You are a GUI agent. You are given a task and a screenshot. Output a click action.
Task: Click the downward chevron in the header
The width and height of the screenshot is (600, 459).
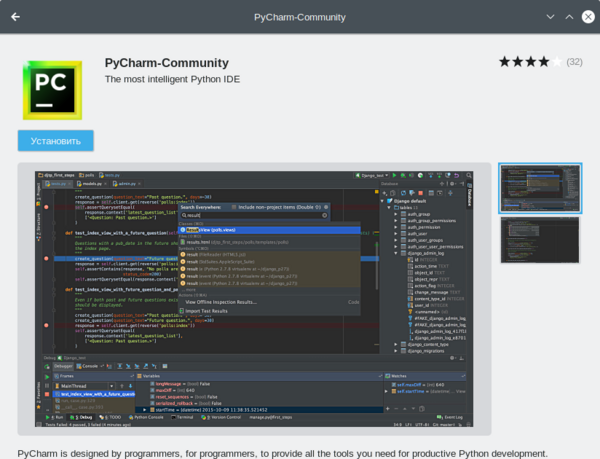(550, 17)
